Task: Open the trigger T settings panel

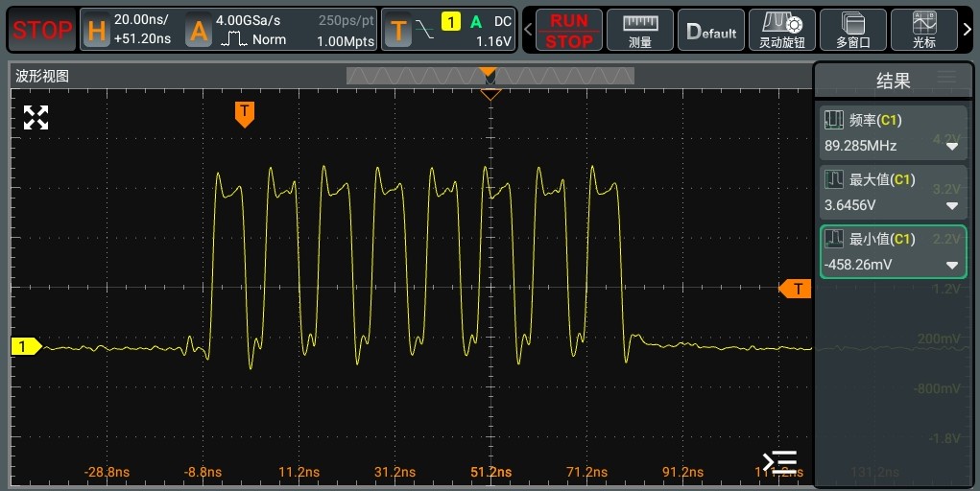Action: click(398, 30)
